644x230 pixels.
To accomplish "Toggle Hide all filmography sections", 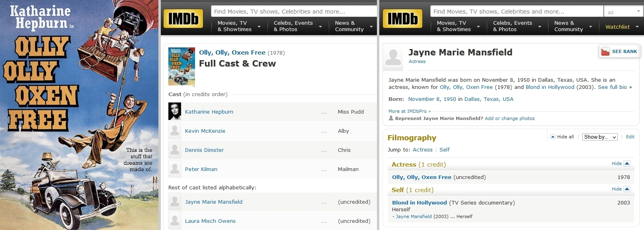I will click(562, 137).
